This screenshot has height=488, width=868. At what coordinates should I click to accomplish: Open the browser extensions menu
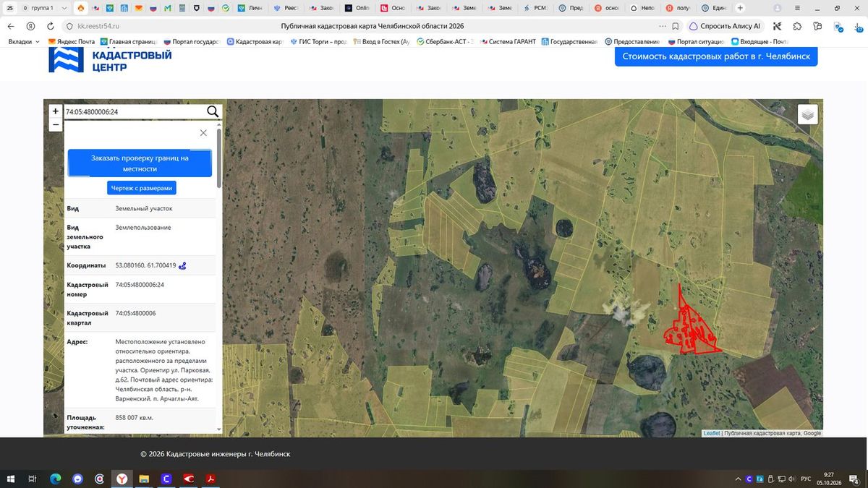click(797, 26)
